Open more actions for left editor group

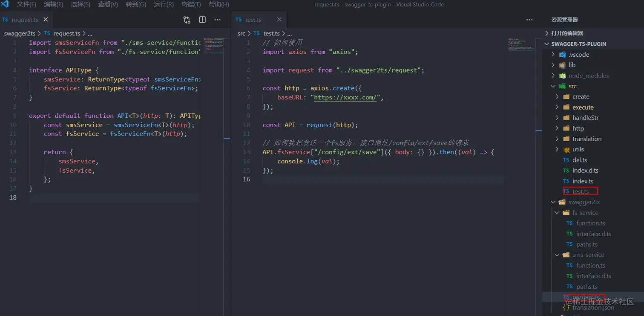tap(217, 20)
